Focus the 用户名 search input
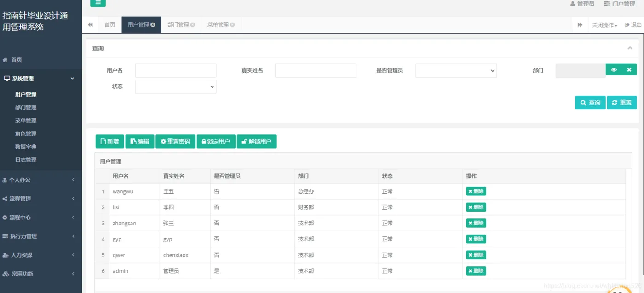644x293 pixels. pyautogui.click(x=176, y=70)
